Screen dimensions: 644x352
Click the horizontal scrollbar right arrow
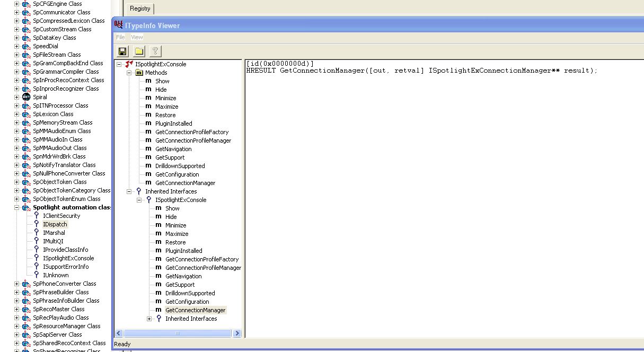tap(237, 333)
